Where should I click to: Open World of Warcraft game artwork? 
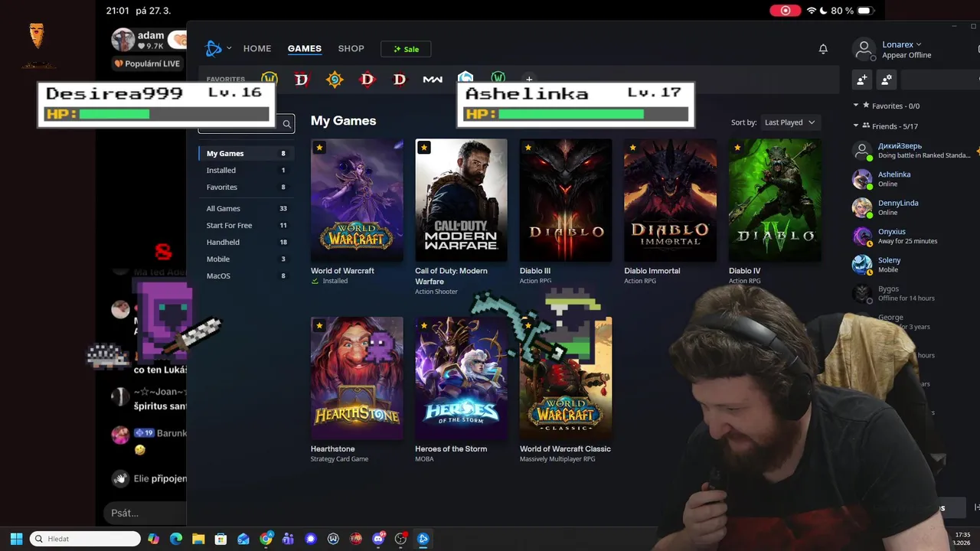tap(357, 200)
